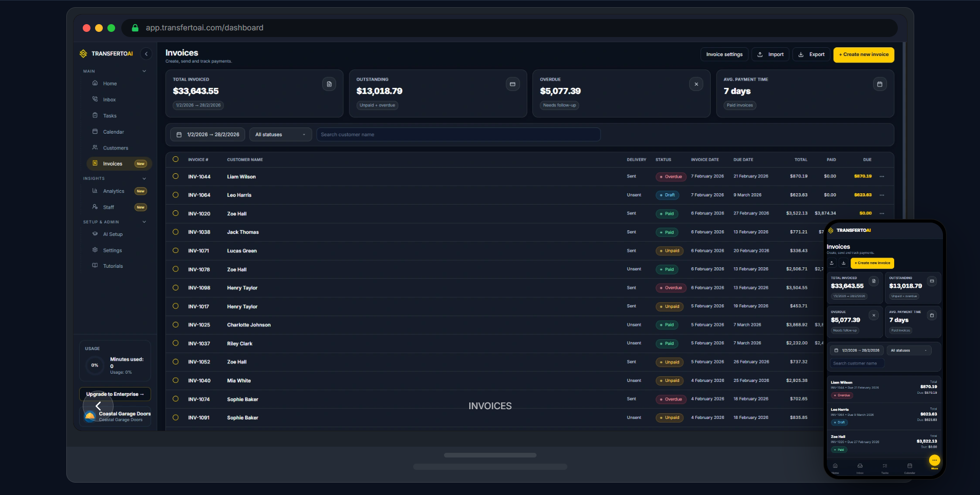Screen dimensions: 980x495
Task: Select Invoices in the sidebar navigation
Action: click(x=113, y=163)
